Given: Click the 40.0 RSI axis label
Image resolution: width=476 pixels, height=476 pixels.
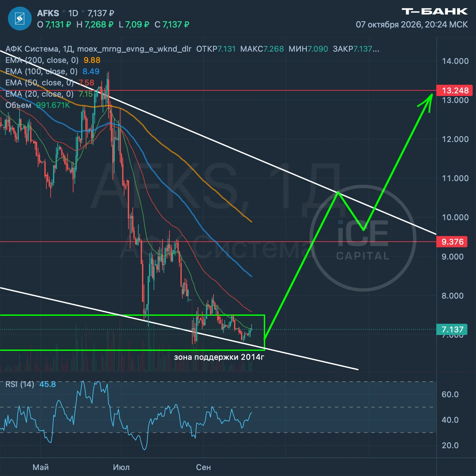Looking at the screenshot, I should [450, 420].
